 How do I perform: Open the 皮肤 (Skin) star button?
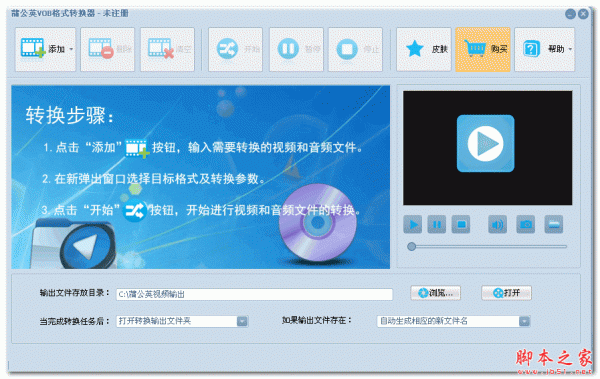[424, 49]
